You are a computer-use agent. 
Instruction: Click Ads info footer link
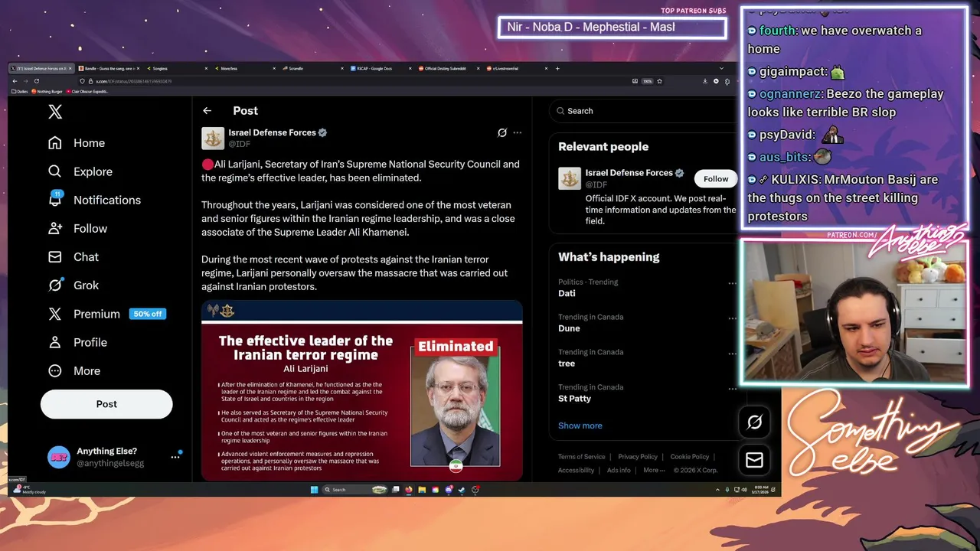tap(619, 470)
